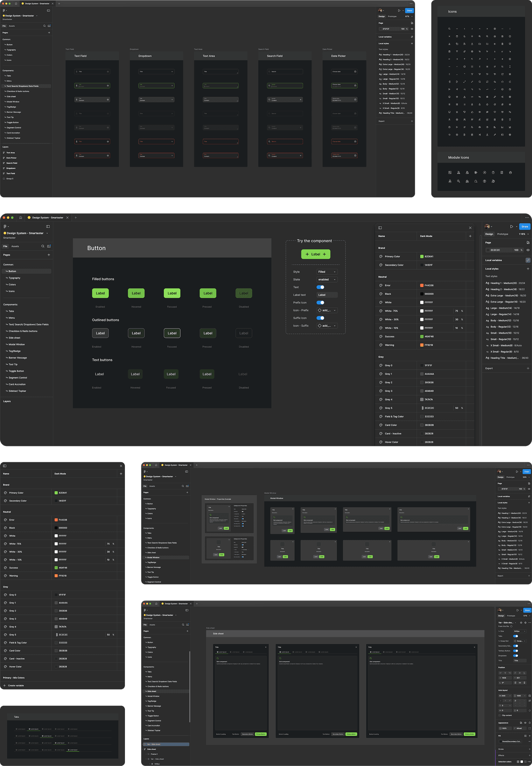This screenshot has height=766, width=532.
Task: Select Typgraphy page in the Button page window
Action: point(14,278)
